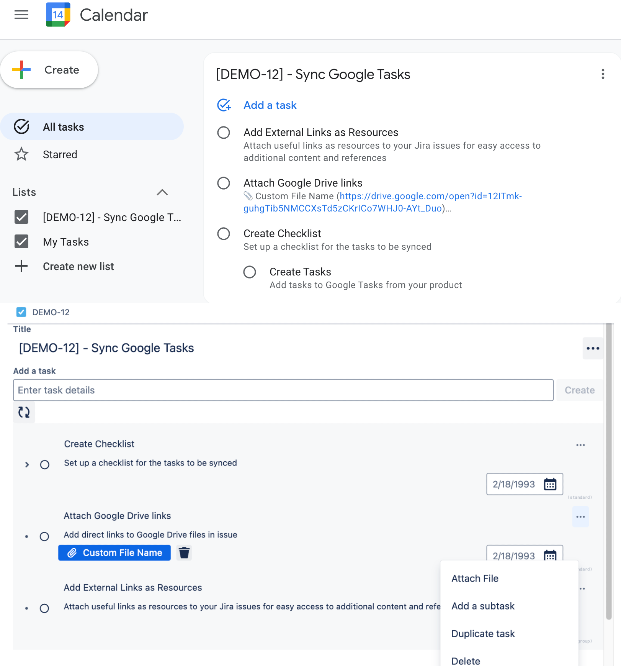
Task: Collapse the Lists section in sidebar
Action: click(x=163, y=192)
